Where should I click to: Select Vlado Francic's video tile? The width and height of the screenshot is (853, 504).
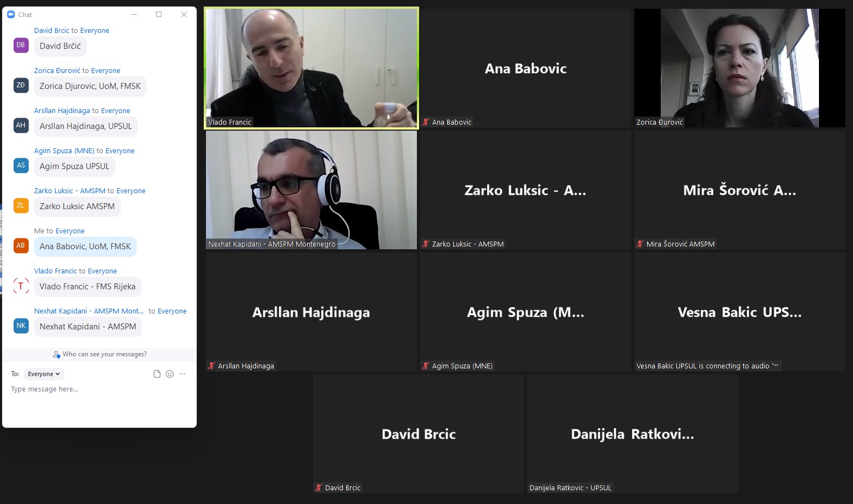point(311,68)
